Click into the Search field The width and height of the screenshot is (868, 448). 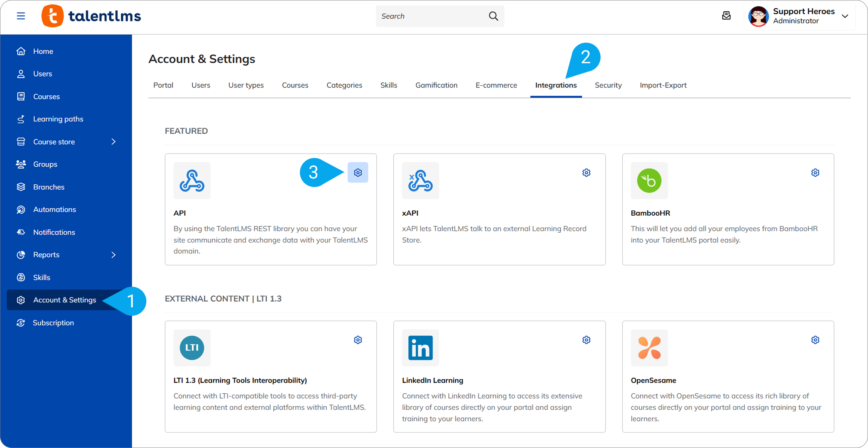click(x=430, y=16)
